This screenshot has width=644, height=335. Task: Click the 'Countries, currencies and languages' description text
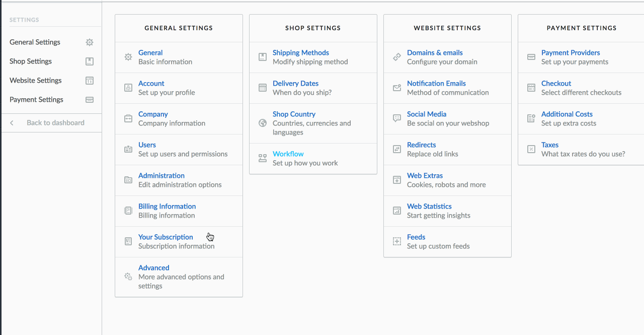point(312,128)
